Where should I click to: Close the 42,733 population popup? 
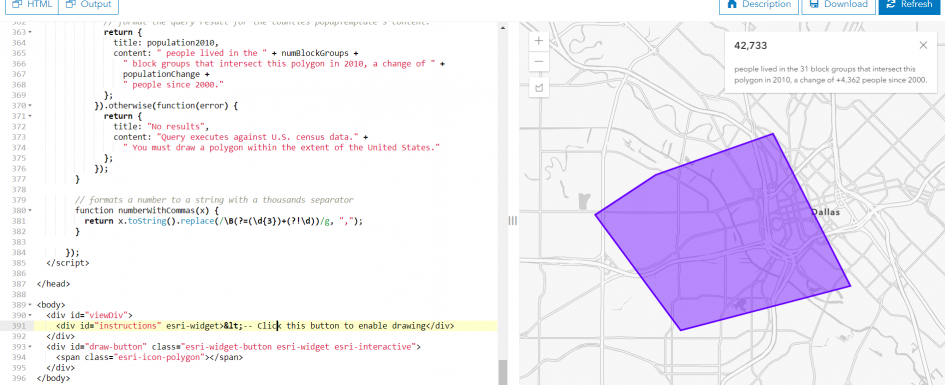tap(923, 46)
